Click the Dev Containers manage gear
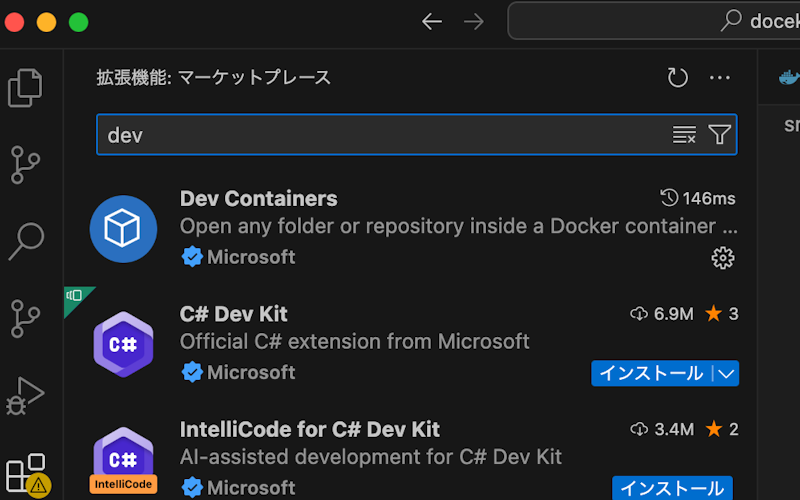This screenshot has height=500, width=800. point(722,258)
